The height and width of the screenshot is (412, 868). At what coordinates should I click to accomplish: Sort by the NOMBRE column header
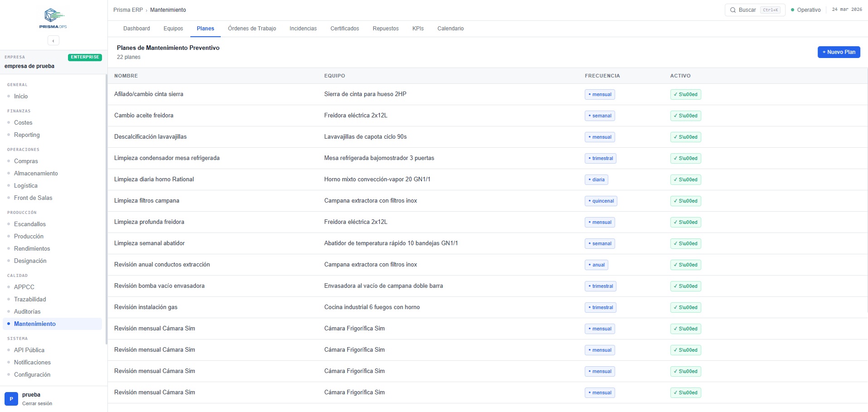126,76
